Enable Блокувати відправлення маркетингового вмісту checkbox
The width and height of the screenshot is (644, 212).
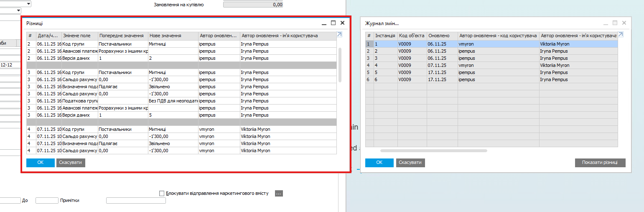162,194
